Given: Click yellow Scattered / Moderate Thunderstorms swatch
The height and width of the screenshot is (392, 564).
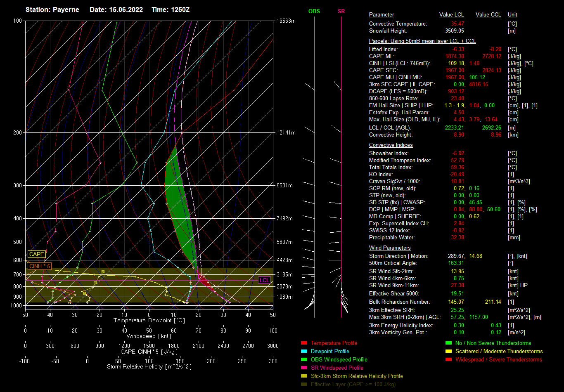Looking at the screenshot, I should (449, 352).
